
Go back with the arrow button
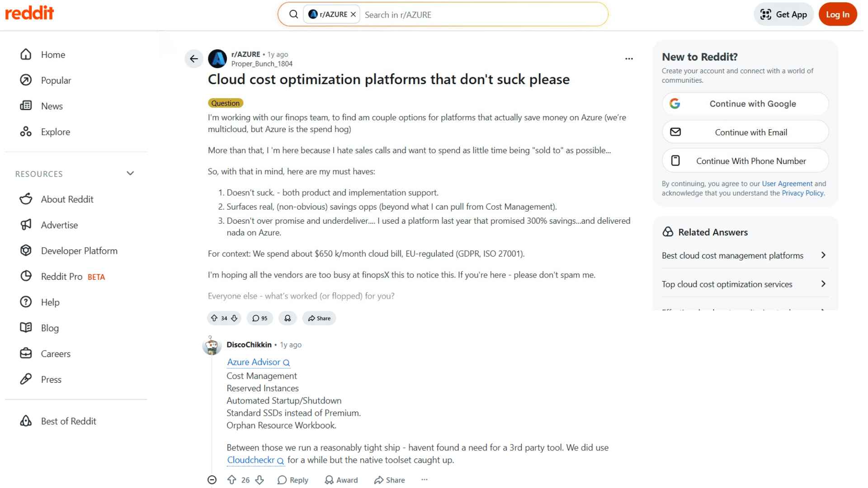click(194, 59)
